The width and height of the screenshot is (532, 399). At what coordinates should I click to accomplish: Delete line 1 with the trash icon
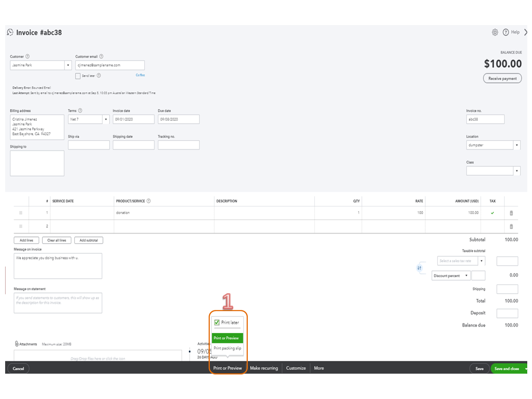coord(511,213)
